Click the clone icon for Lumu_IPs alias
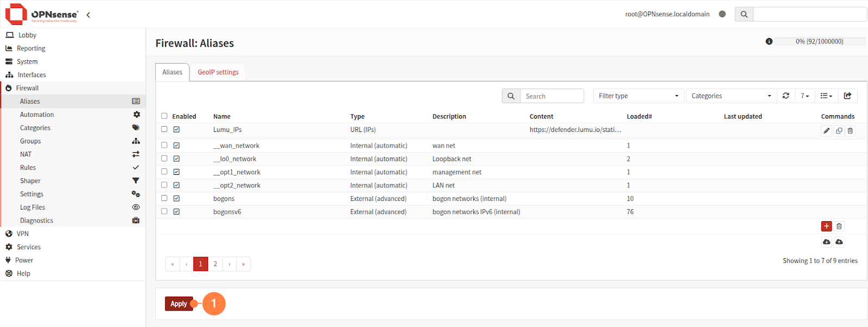This screenshot has height=327, width=868. (x=839, y=131)
